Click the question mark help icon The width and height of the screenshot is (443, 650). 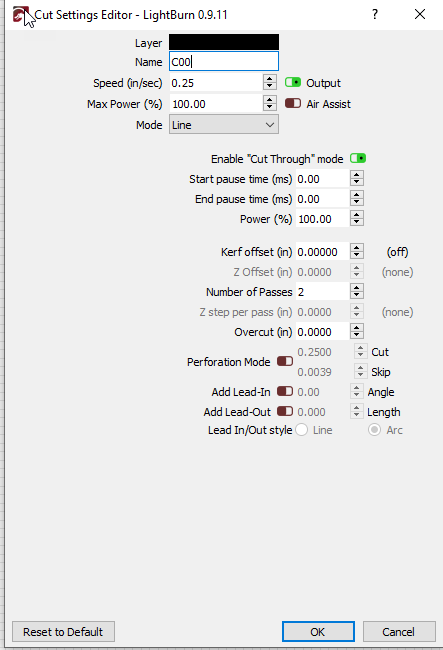[375, 15]
